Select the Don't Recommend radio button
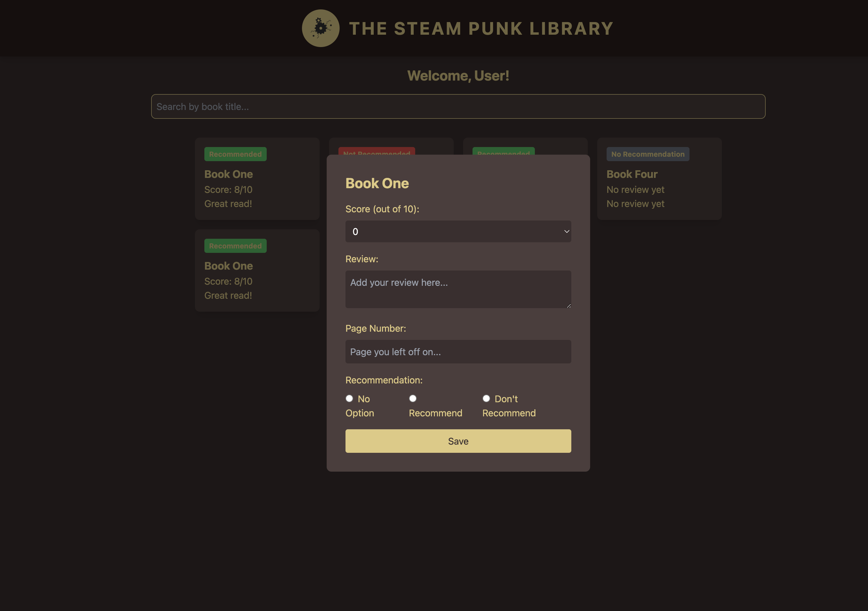 click(486, 398)
